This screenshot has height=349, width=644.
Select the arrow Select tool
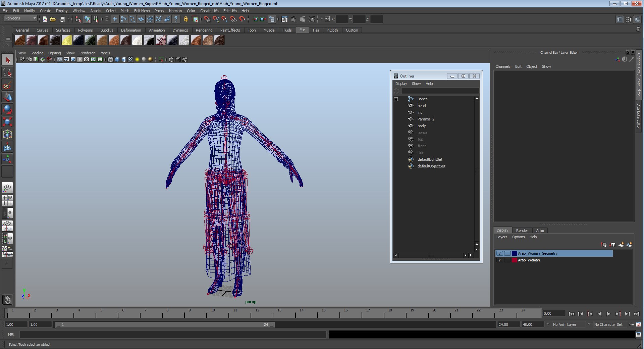(7, 60)
